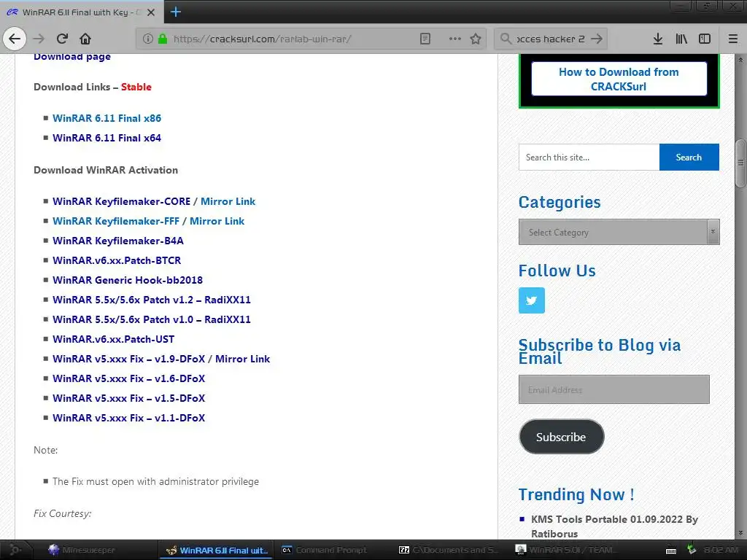
Task: Click the forward navigation arrow
Action: pos(39,39)
